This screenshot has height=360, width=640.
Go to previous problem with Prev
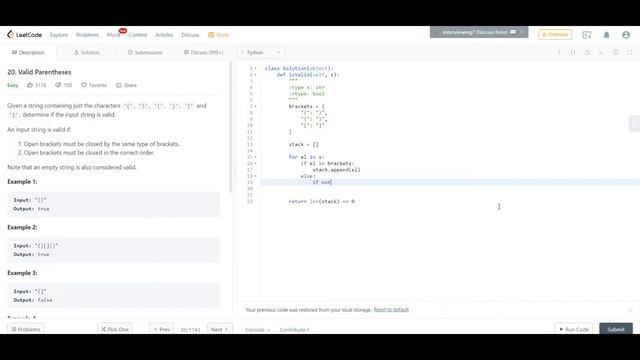[x=162, y=329]
